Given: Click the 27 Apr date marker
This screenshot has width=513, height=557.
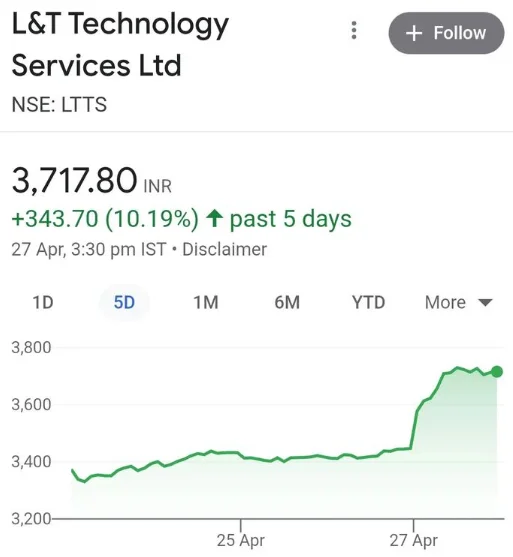Looking at the screenshot, I should coord(414,540).
